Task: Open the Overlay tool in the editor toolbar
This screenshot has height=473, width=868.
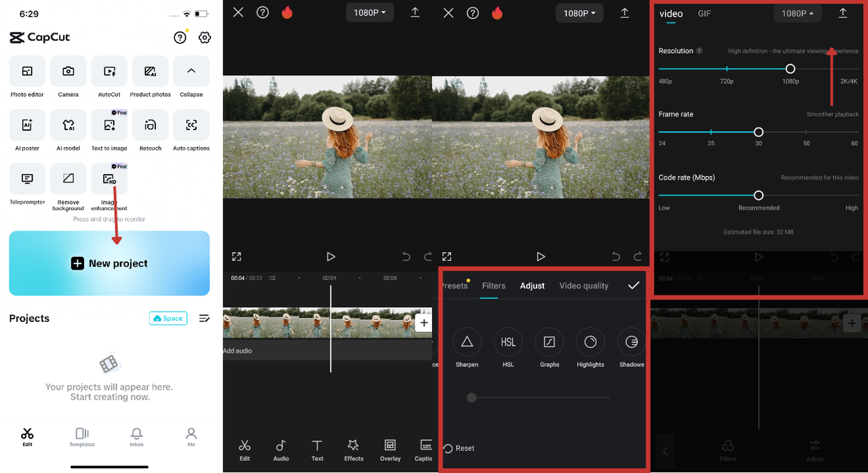Action: coord(390,450)
